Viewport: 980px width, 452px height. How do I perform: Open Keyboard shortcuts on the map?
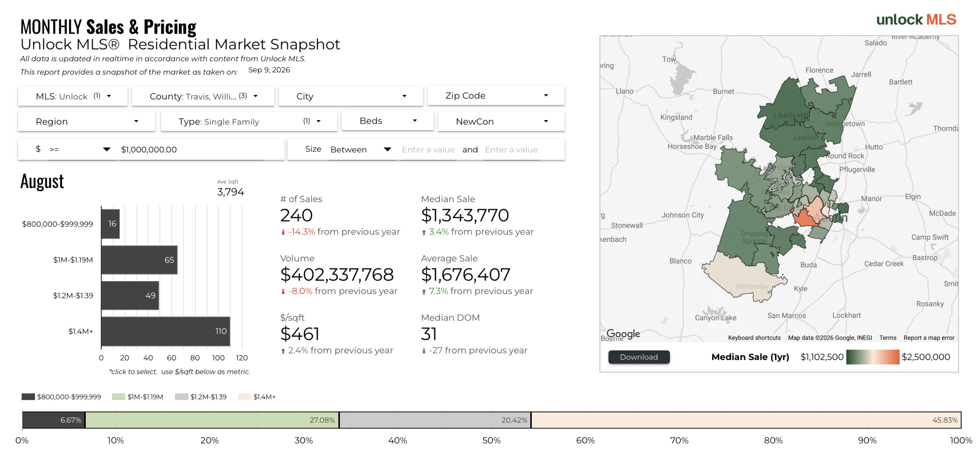[x=754, y=338]
